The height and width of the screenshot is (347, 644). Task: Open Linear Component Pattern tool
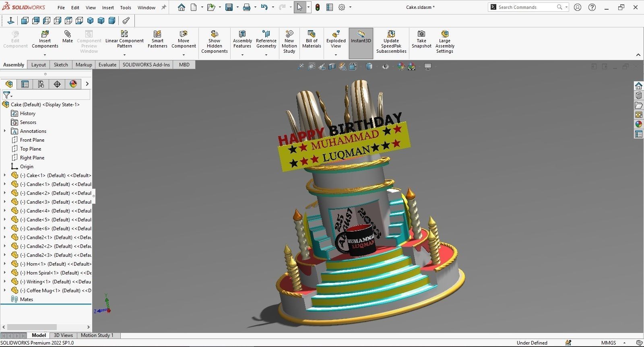124,39
